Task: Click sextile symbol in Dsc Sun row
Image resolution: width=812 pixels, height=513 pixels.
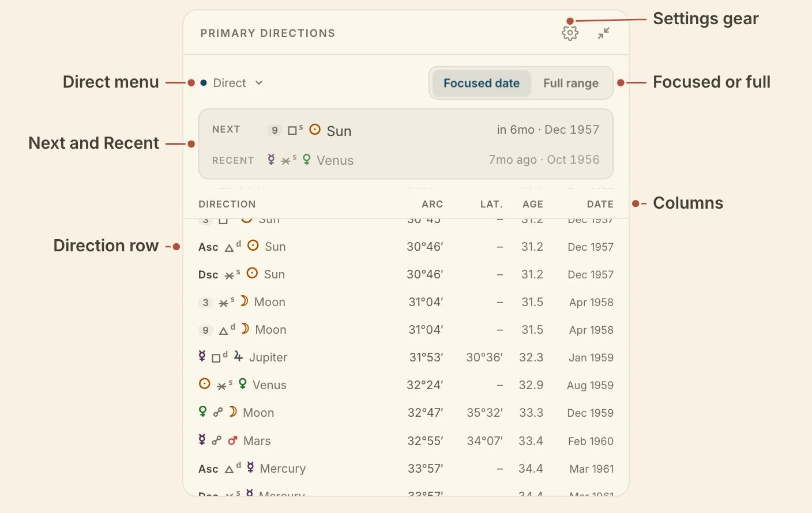Action: (230, 276)
